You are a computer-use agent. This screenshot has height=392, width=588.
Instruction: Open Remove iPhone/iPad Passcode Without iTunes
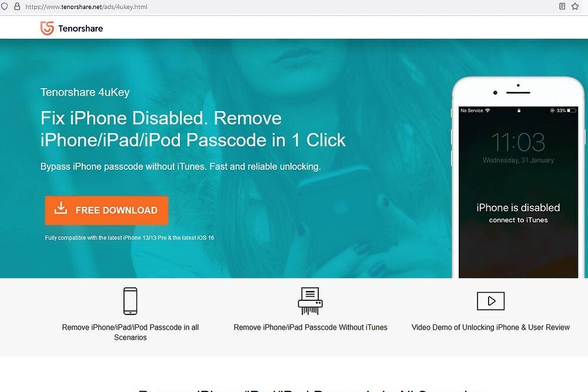pyautogui.click(x=310, y=327)
